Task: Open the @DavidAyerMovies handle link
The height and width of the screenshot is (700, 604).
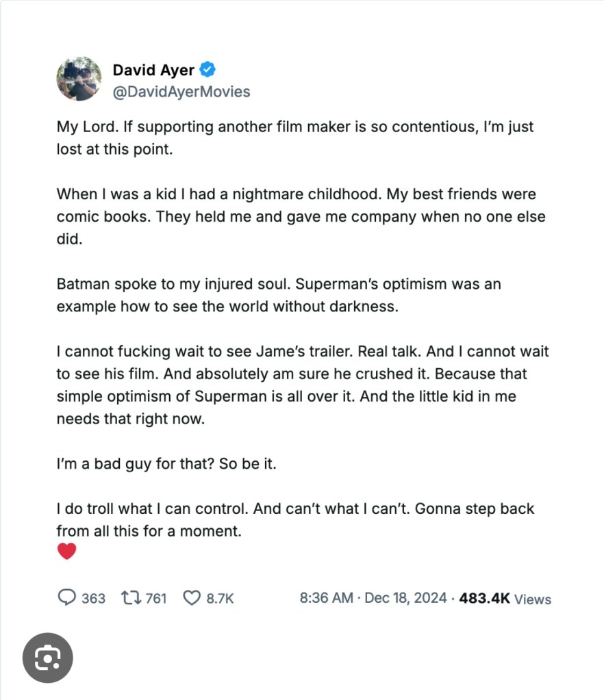Action: [x=181, y=92]
